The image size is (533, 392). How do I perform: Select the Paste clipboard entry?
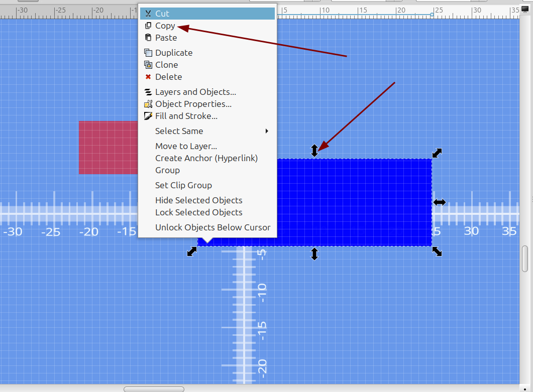(x=166, y=38)
